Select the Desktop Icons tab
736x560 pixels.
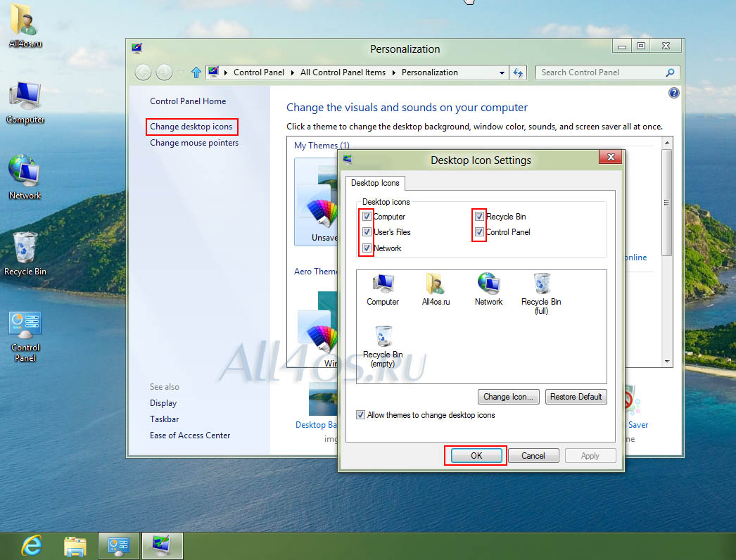click(375, 183)
